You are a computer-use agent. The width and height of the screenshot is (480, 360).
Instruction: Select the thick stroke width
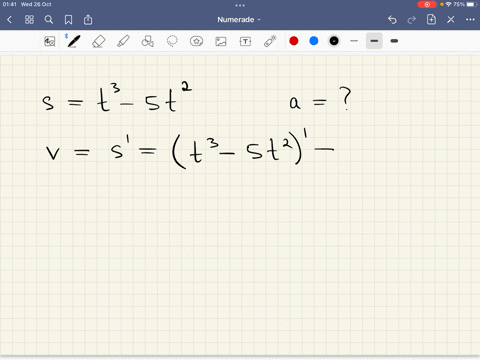click(x=394, y=41)
